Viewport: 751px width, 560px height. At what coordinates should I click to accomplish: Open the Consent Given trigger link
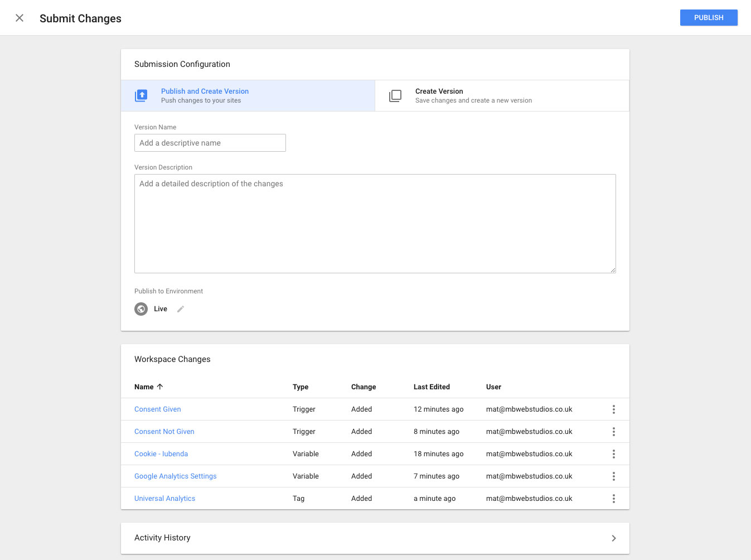point(158,409)
